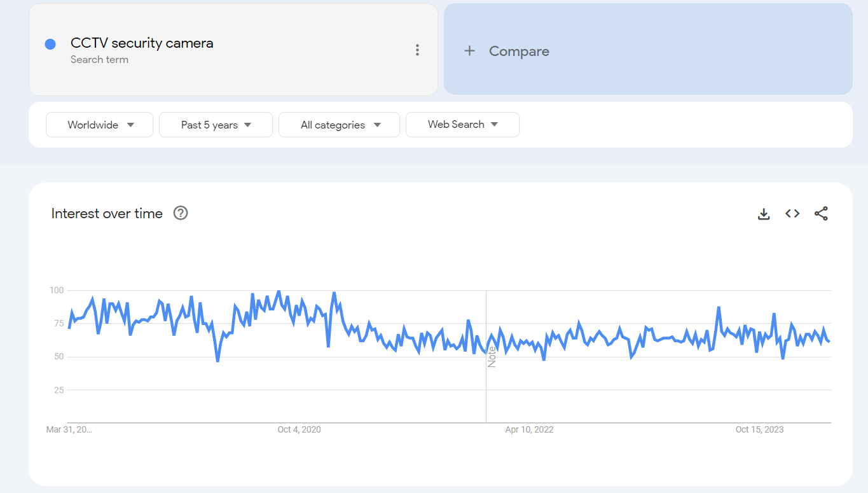
Task: Click the Compare card
Action: point(647,50)
